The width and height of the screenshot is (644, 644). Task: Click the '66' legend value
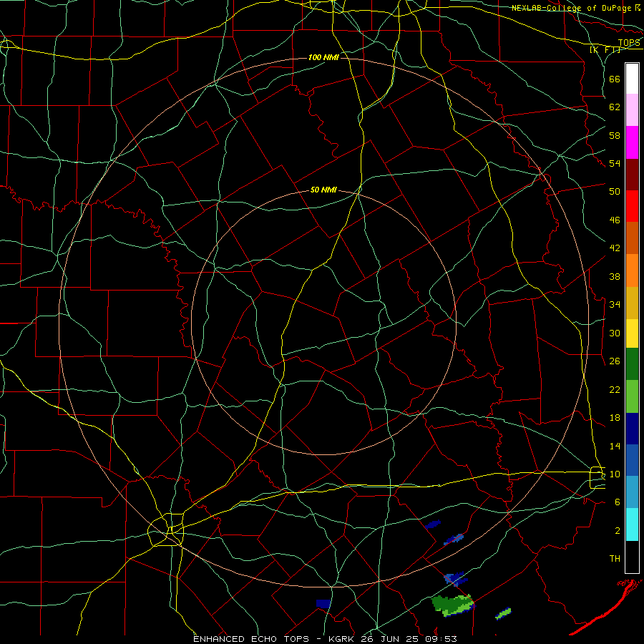[615, 79]
